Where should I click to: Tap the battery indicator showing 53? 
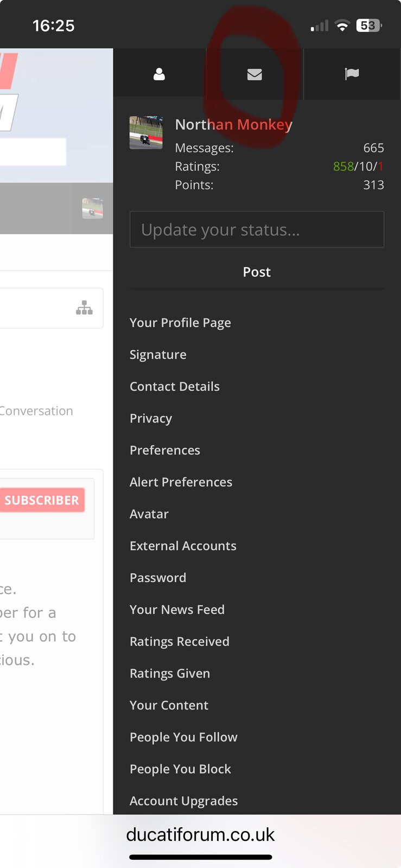369,25
